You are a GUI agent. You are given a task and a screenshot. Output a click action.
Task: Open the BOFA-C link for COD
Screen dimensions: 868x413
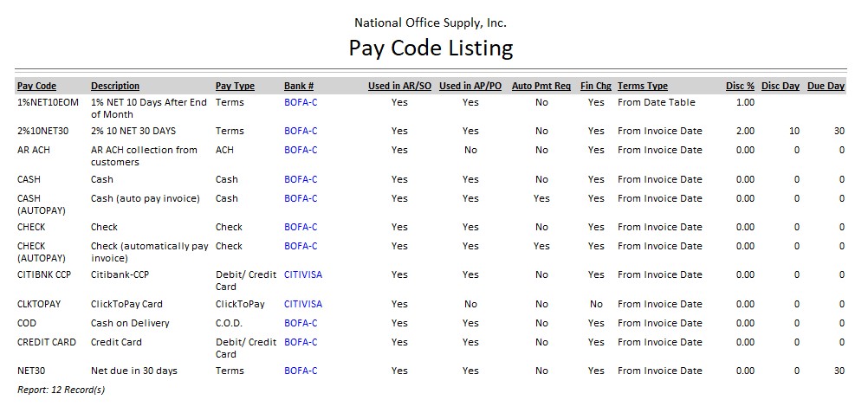click(x=301, y=323)
